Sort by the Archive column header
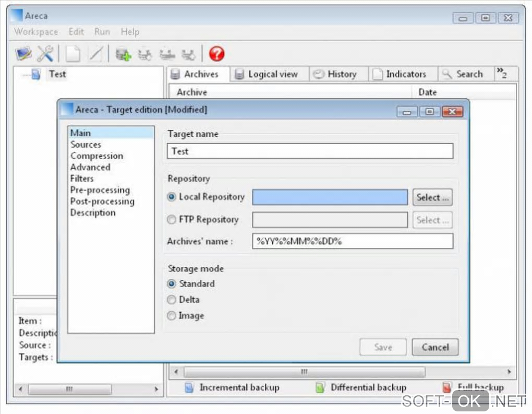Screen dimensions: 532x414 [290, 92]
